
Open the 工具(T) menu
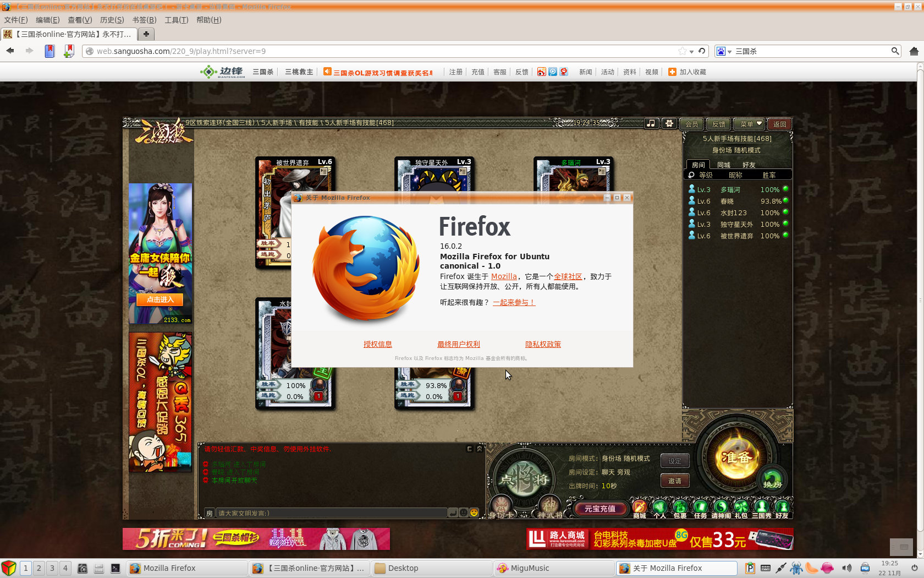pos(177,20)
